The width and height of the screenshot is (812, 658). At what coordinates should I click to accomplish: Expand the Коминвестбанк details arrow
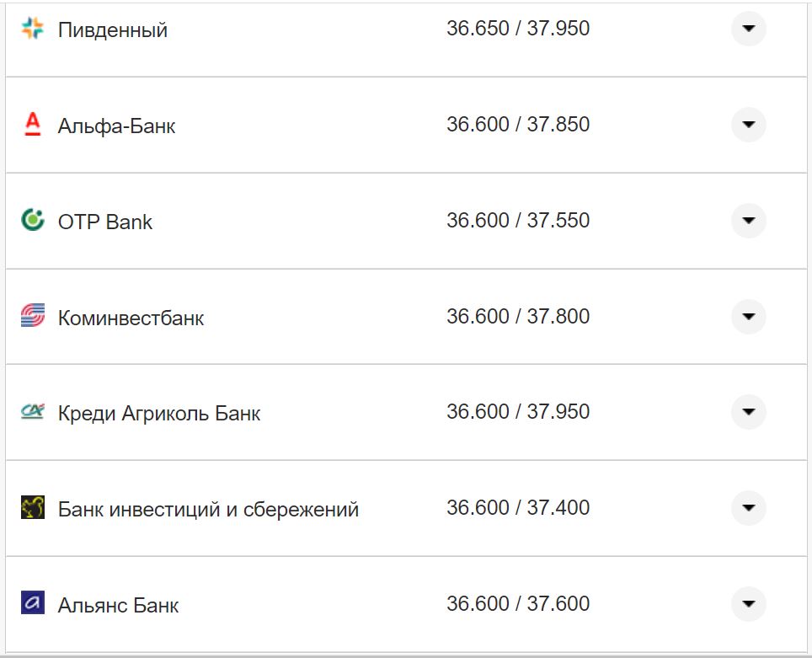click(x=748, y=317)
